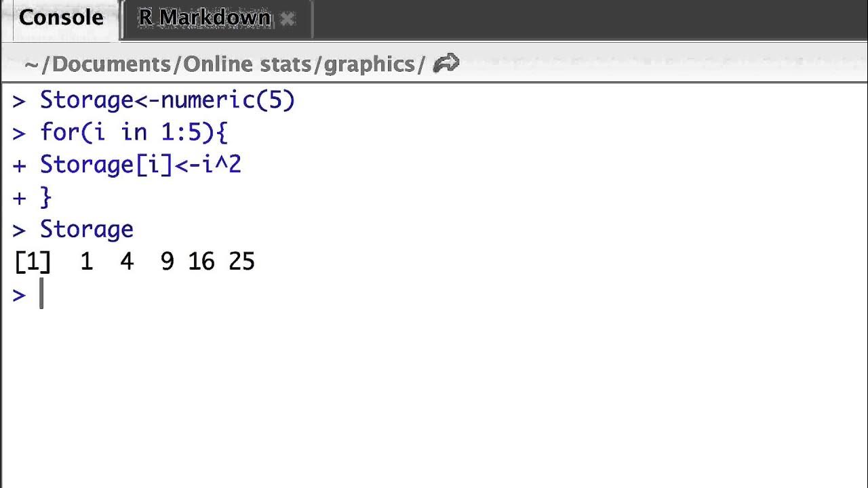The height and width of the screenshot is (488, 868).
Task: Click the output value 25
Action: click(x=242, y=262)
